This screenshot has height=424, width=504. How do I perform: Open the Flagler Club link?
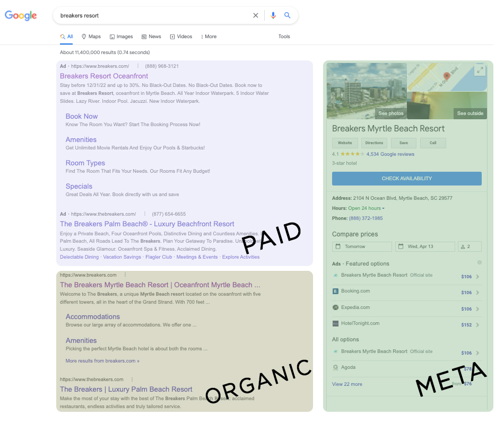[x=159, y=257]
